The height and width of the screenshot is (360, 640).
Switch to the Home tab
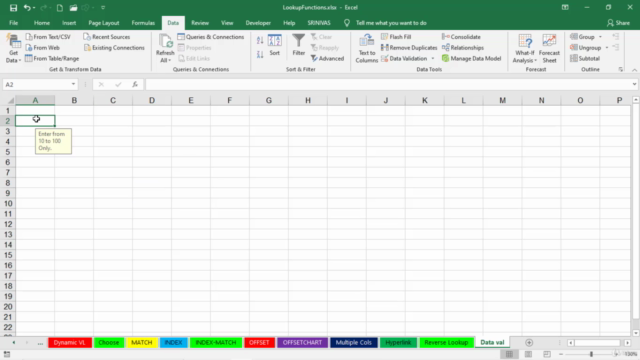[42, 23]
